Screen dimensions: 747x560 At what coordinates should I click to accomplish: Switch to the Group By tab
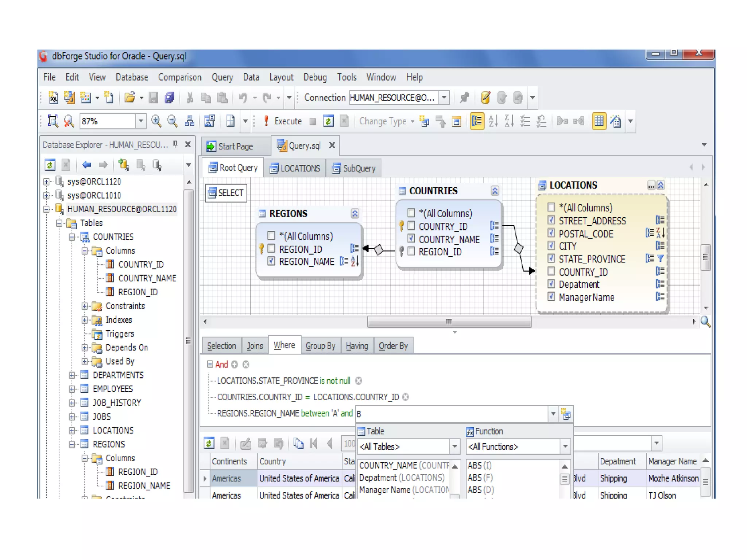point(320,345)
